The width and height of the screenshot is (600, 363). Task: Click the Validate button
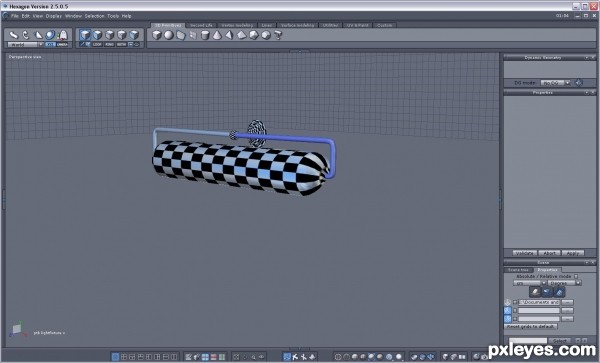(x=525, y=253)
